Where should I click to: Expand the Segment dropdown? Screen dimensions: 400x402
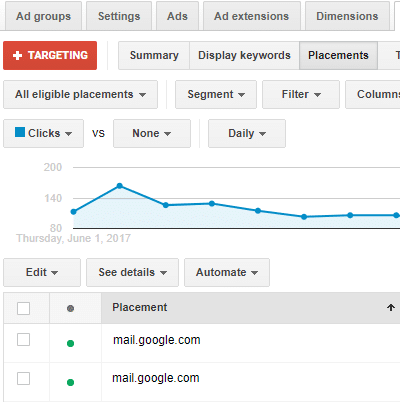(216, 94)
